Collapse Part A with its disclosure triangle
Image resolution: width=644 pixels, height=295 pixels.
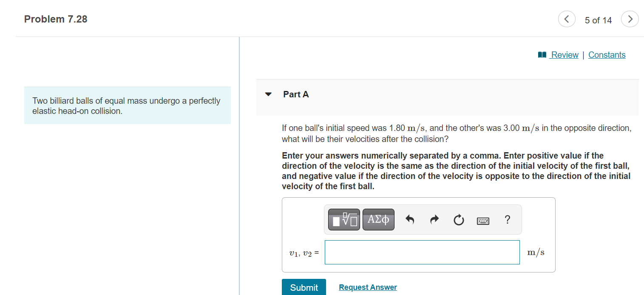coord(268,94)
